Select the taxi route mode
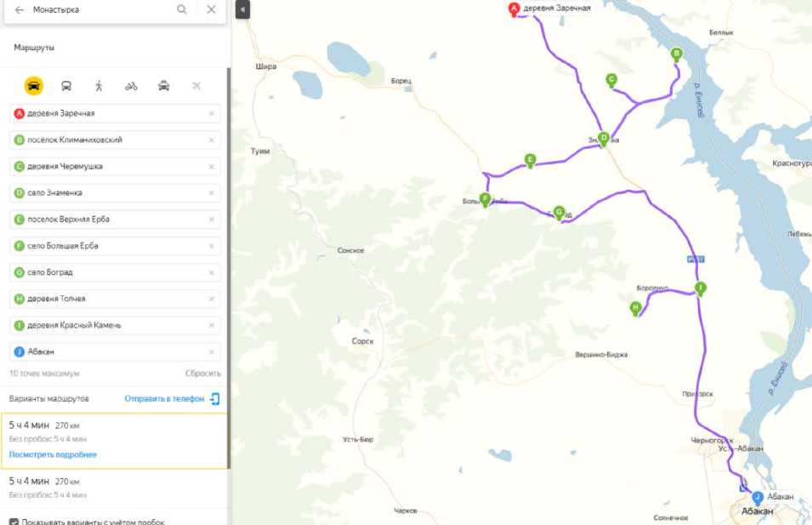The height and width of the screenshot is (525, 812). tap(163, 86)
